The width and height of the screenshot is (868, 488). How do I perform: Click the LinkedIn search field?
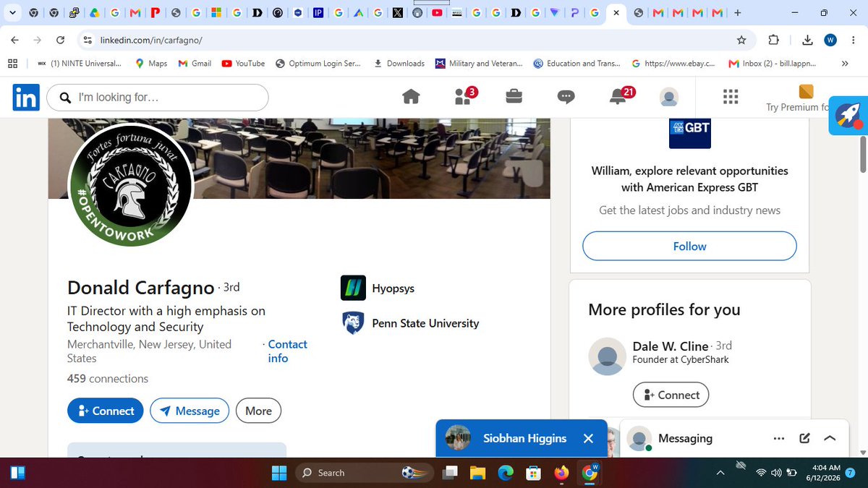click(x=158, y=97)
